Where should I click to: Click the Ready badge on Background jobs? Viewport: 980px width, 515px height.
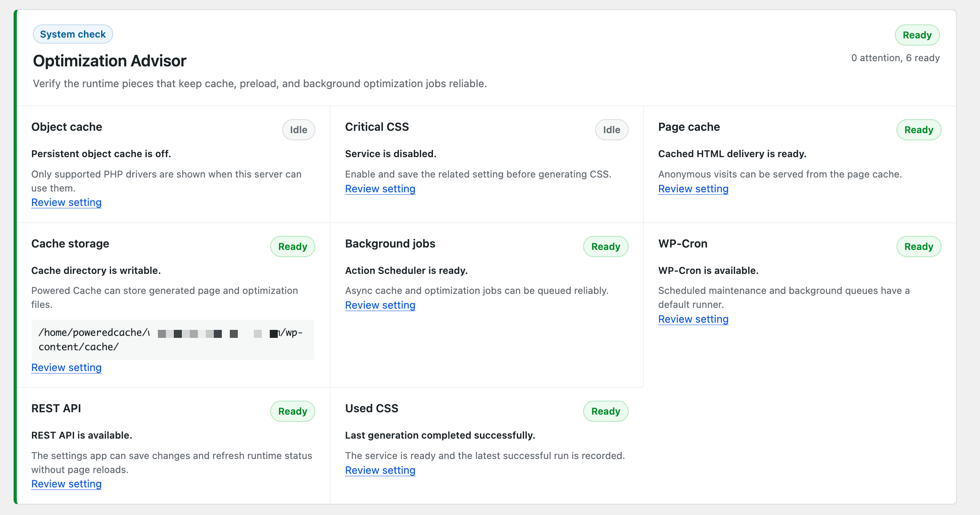[x=606, y=246]
